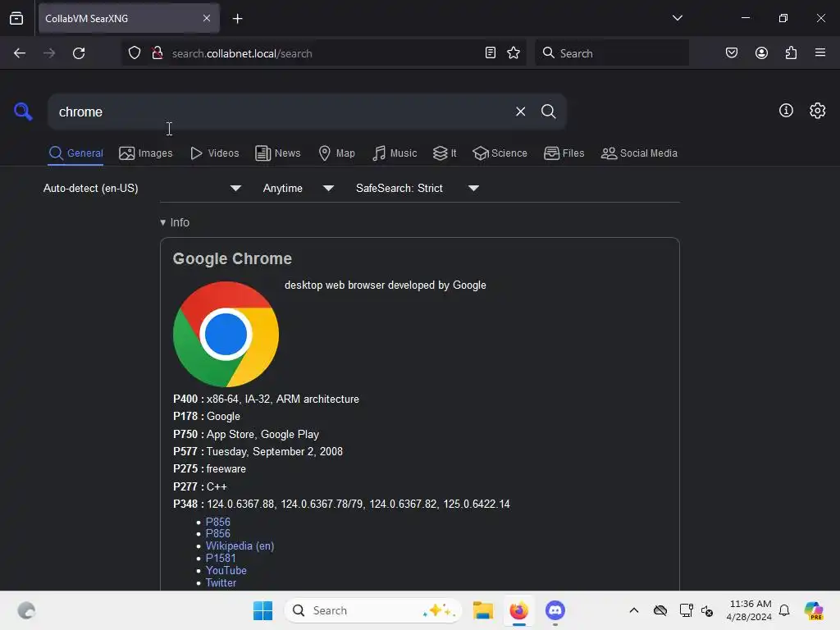Click the SearXNG logo magnifier icon
The image size is (840, 630).
23,112
